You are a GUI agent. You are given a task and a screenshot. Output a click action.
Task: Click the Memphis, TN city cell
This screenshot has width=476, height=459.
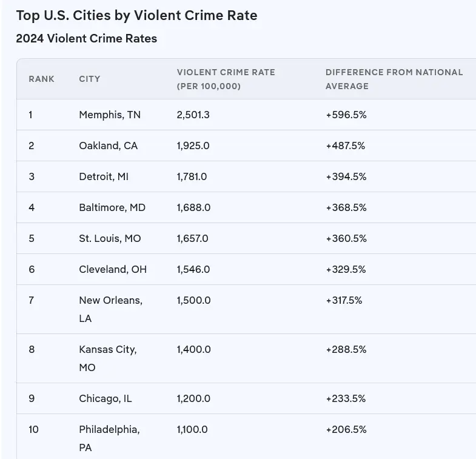point(109,115)
